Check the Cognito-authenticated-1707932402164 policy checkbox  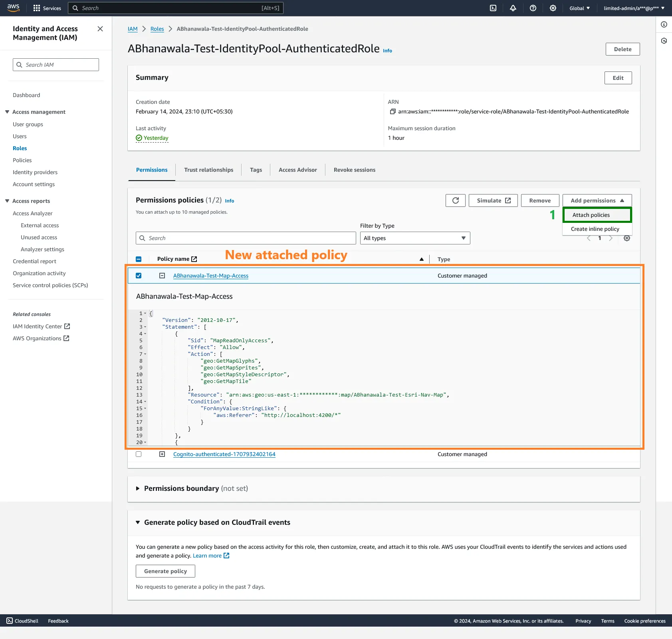[139, 454]
